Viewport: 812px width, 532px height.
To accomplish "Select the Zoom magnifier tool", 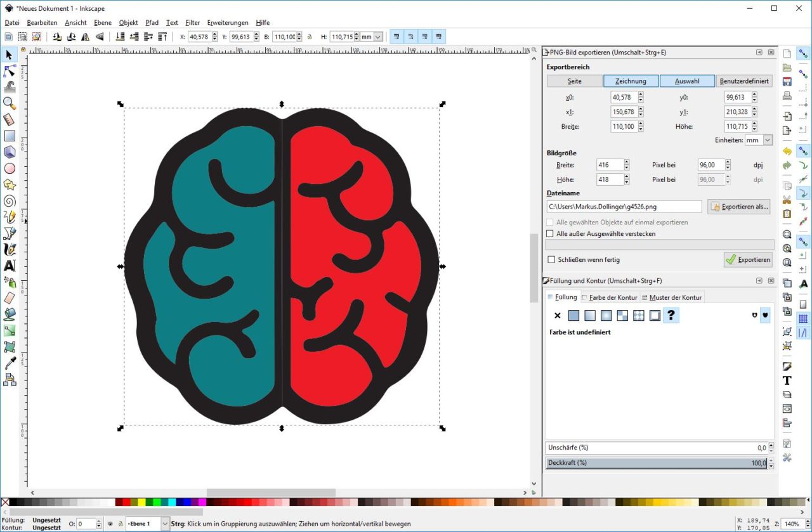I will pos(10,103).
